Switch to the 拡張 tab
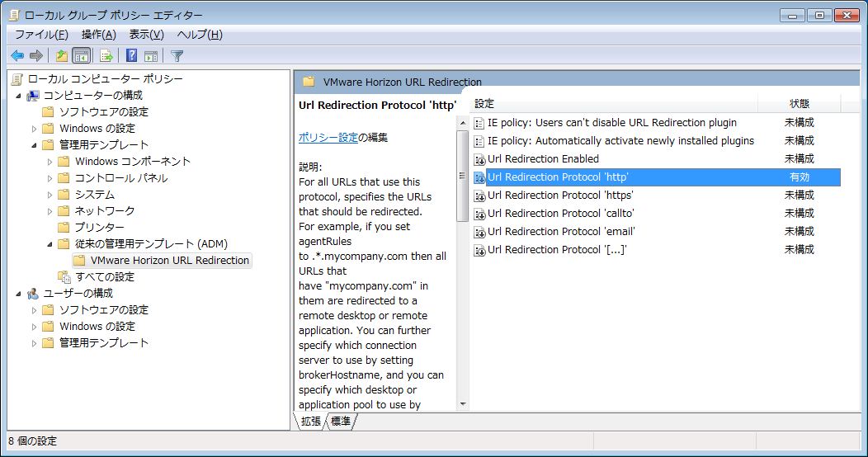The width and height of the screenshot is (868, 457). click(310, 421)
